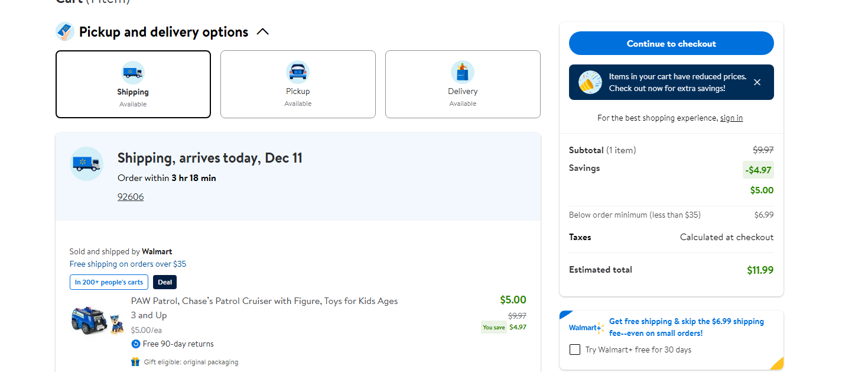Click the Estimated total $11.99 value

tap(760, 270)
